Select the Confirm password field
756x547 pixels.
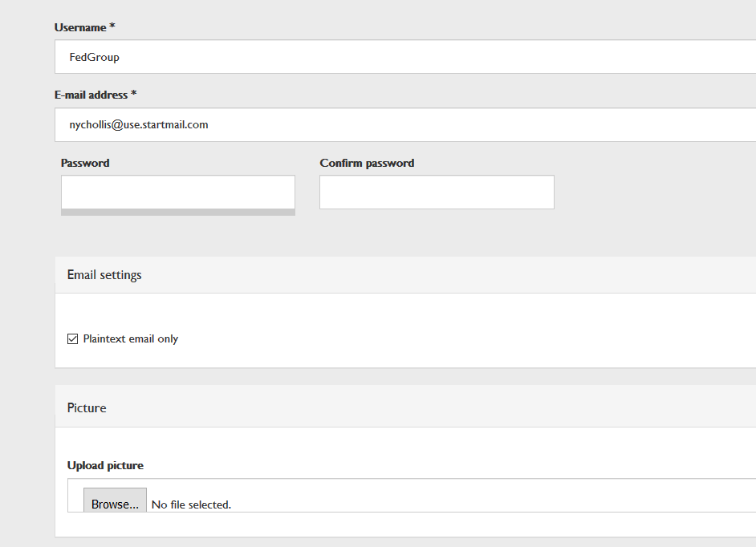pos(437,192)
